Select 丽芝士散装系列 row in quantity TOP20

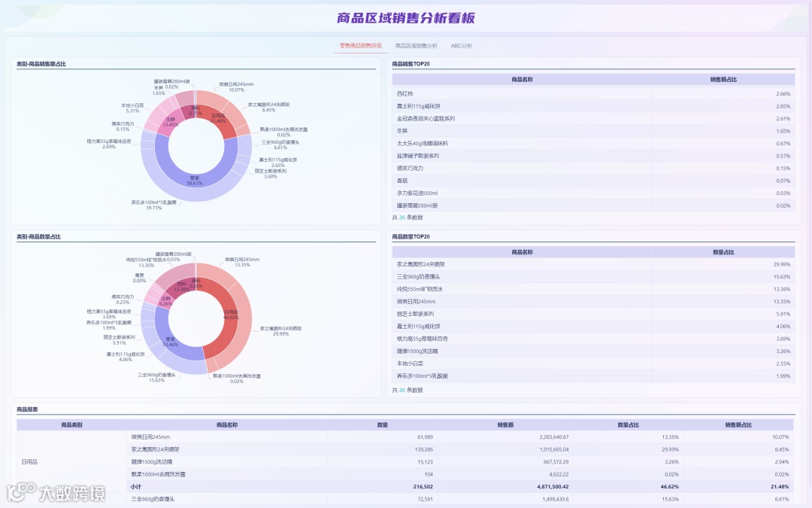(x=593, y=314)
